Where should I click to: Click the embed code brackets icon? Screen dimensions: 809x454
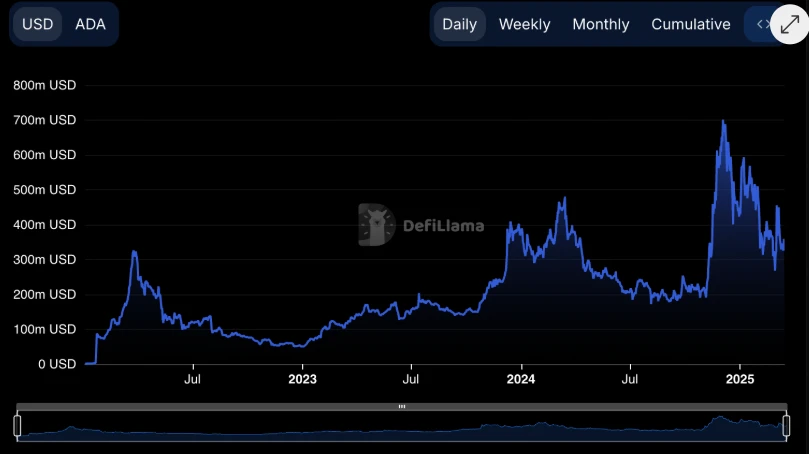pos(760,24)
